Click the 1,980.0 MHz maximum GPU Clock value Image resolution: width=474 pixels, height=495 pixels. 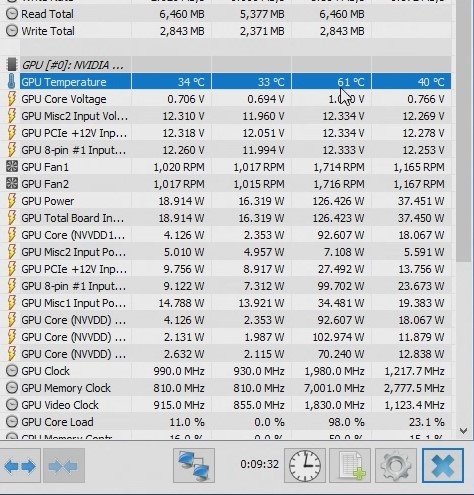pos(334,371)
